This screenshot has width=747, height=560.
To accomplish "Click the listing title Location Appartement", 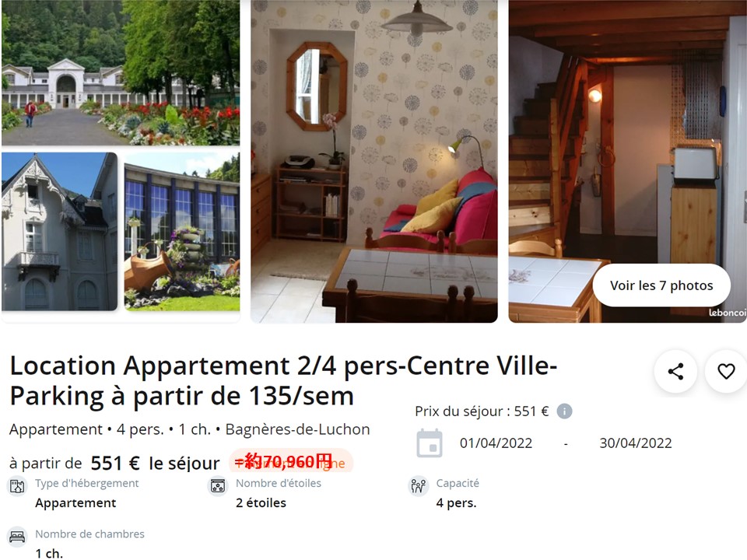I will [x=283, y=380].
